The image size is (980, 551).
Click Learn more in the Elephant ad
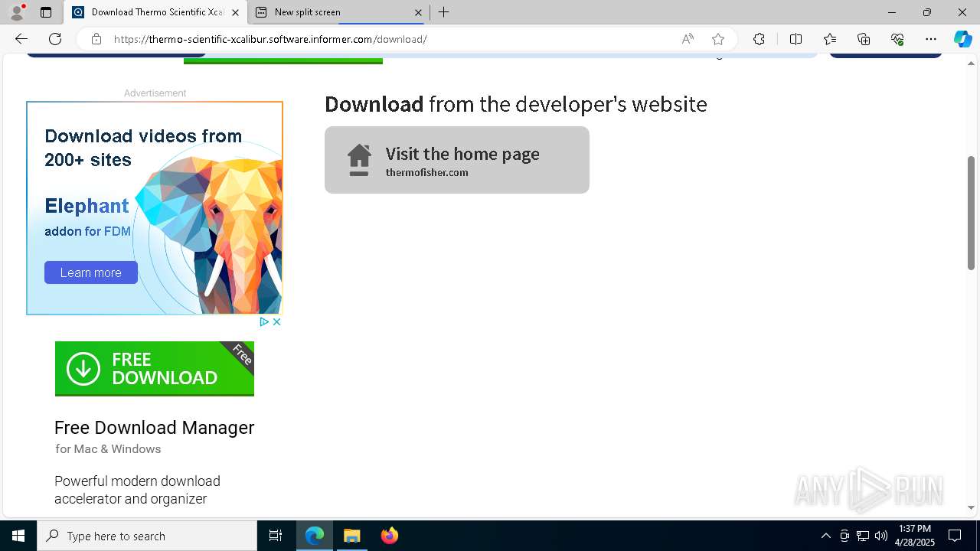[x=91, y=272]
